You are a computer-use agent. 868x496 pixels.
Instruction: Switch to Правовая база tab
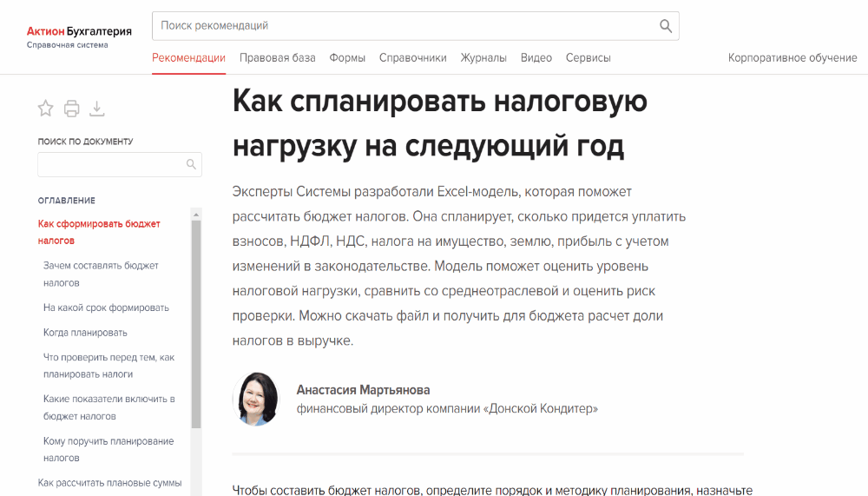tap(278, 57)
